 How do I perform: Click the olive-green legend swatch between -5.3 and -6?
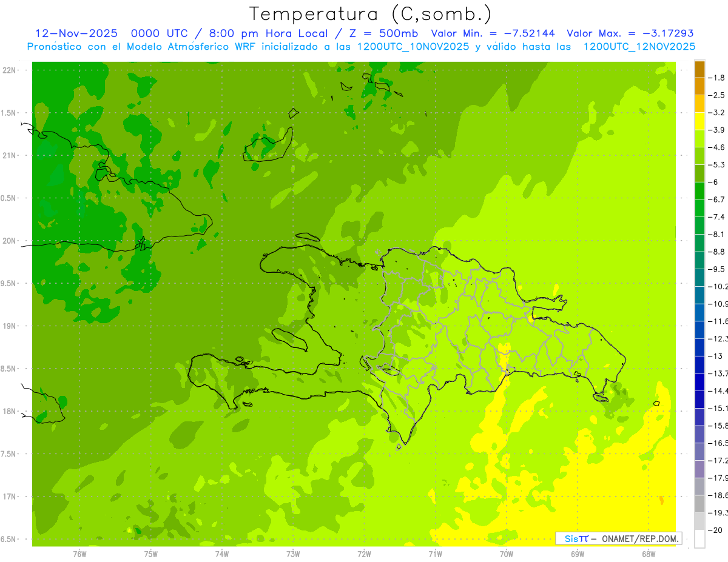(x=699, y=173)
